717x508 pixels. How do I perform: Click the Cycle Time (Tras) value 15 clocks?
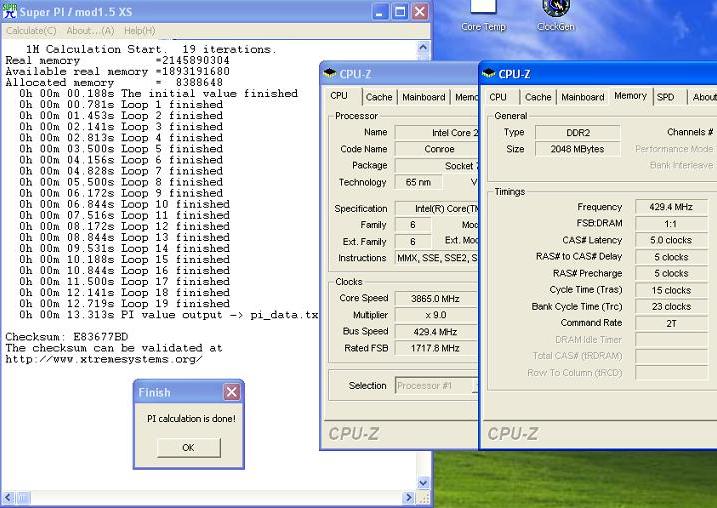[671, 290]
